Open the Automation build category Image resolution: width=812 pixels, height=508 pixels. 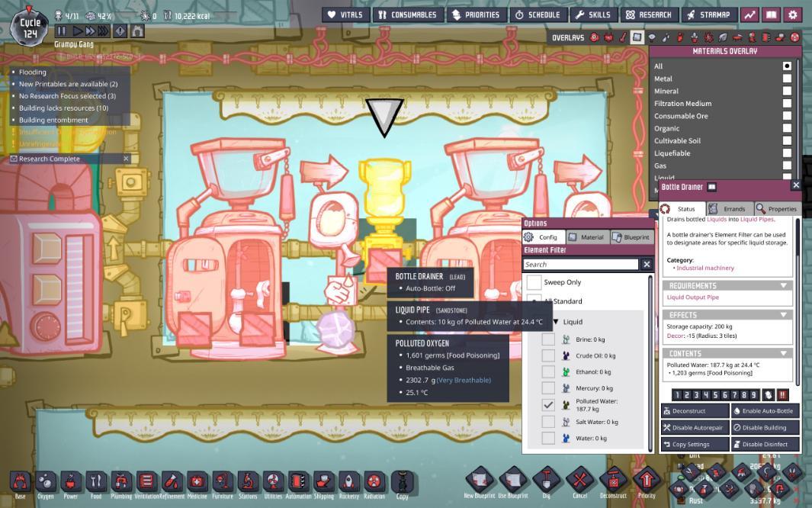(298, 481)
